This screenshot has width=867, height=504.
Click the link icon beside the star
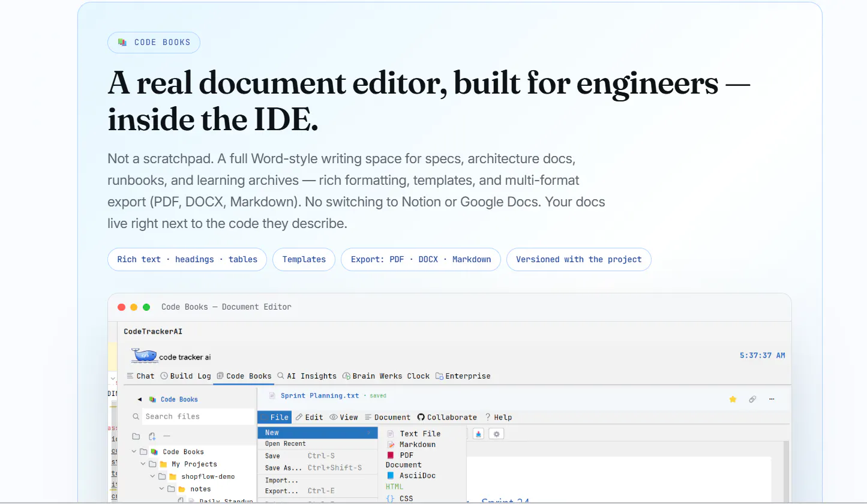pos(752,399)
